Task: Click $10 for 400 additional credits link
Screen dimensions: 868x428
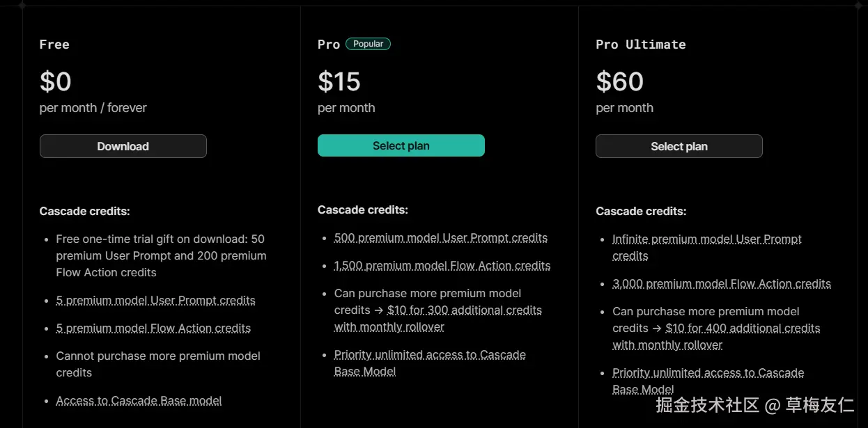Action: point(743,328)
